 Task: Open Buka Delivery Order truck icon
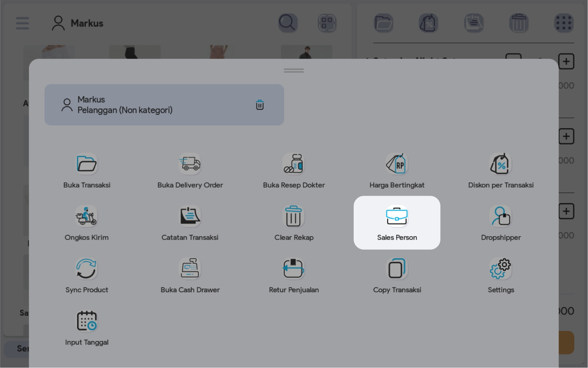[190, 164]
